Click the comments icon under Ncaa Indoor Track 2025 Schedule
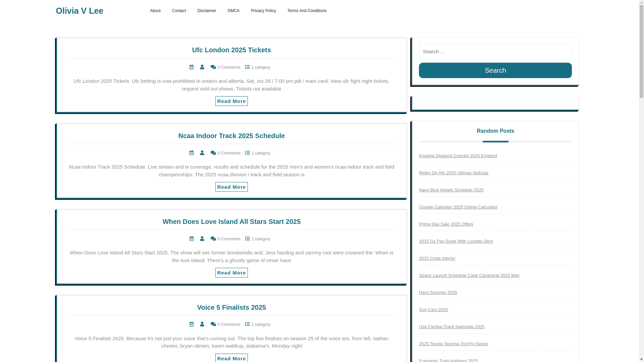The image size is (644, 362). point(213,153)
